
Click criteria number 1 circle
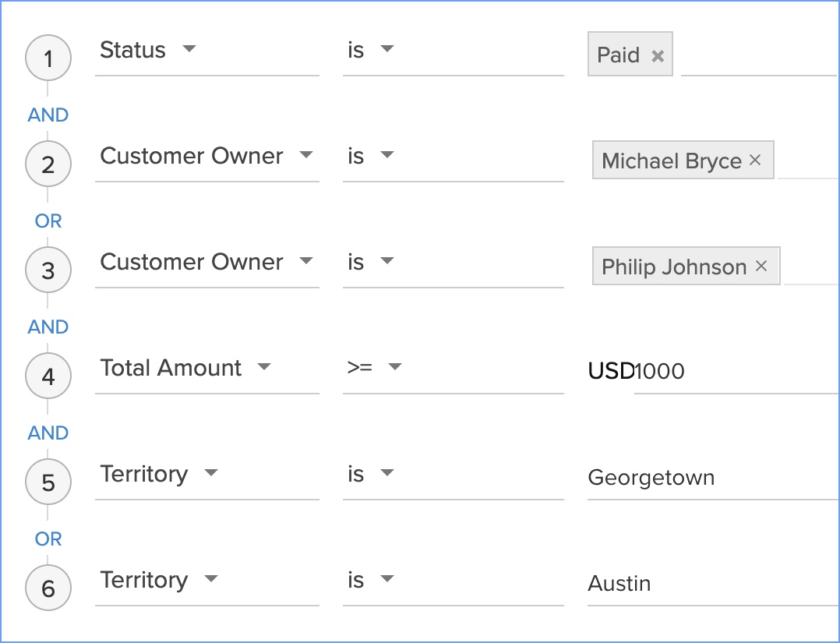click(48, 58)
